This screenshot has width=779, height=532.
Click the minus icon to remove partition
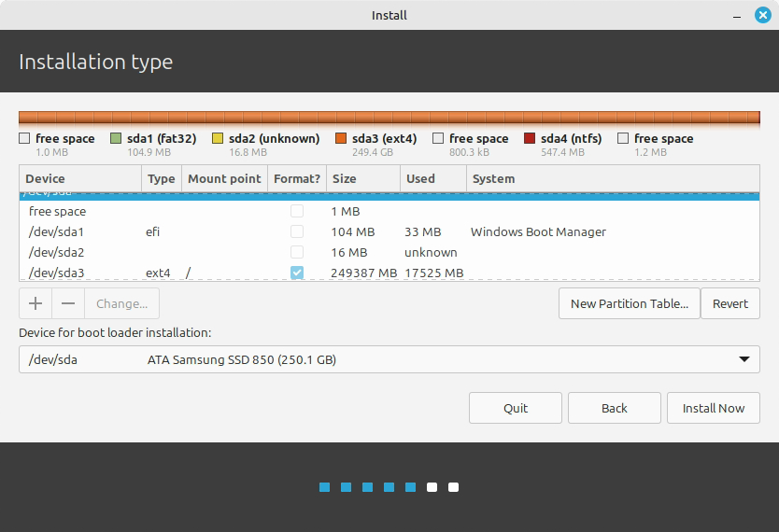pyautogui.click(x=68, y=303)
